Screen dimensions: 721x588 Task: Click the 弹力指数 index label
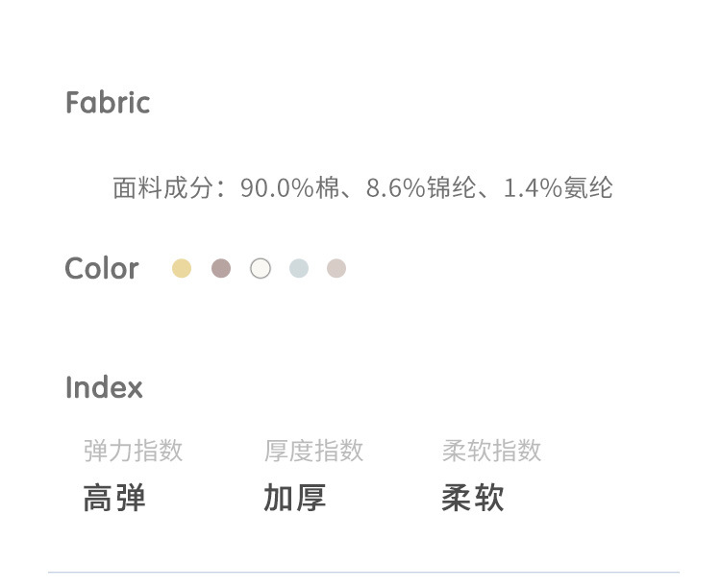133,451
